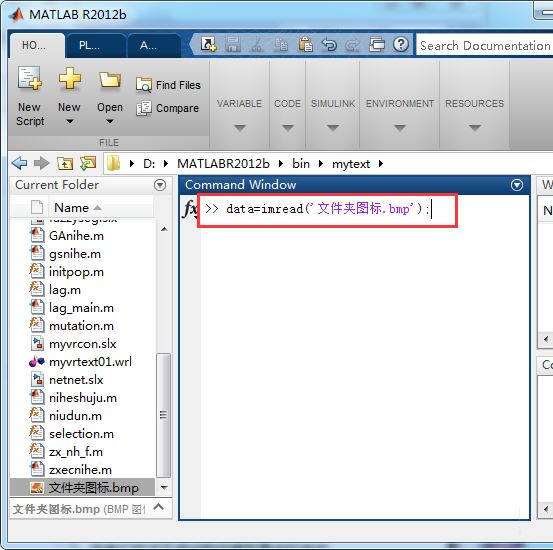Select file zxecnihe.m
Viewport: 553px width, 550px height.
[80, 470]
